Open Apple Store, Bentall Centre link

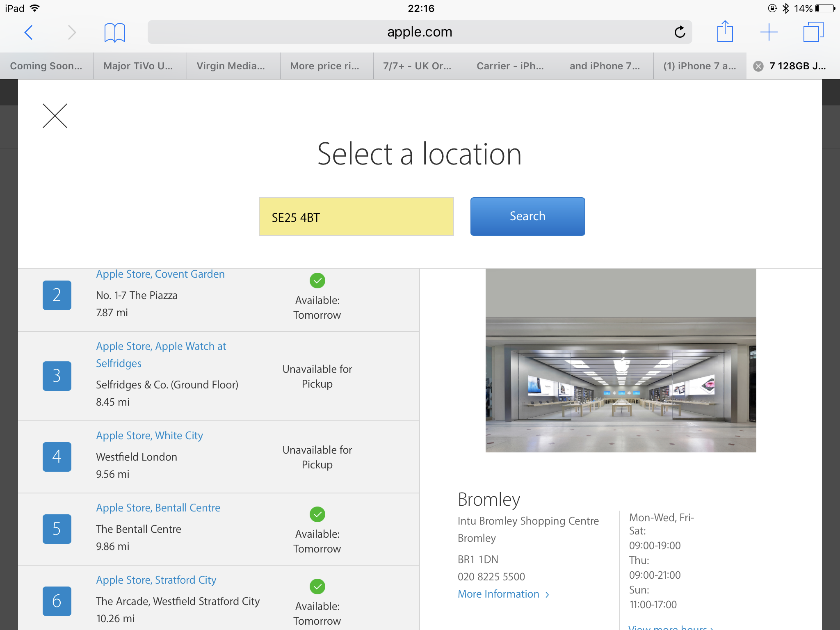158,508
